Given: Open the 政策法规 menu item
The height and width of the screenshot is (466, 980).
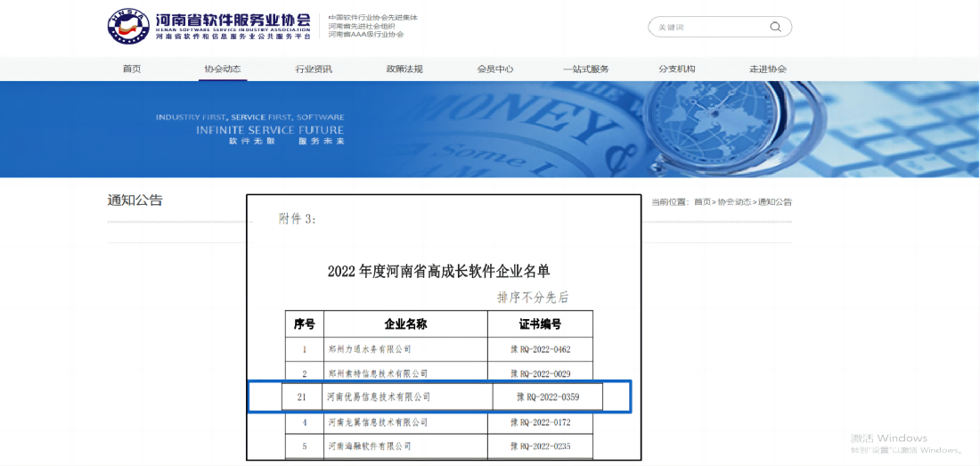Looking at the screenshot, I should [x=404, y=69].
